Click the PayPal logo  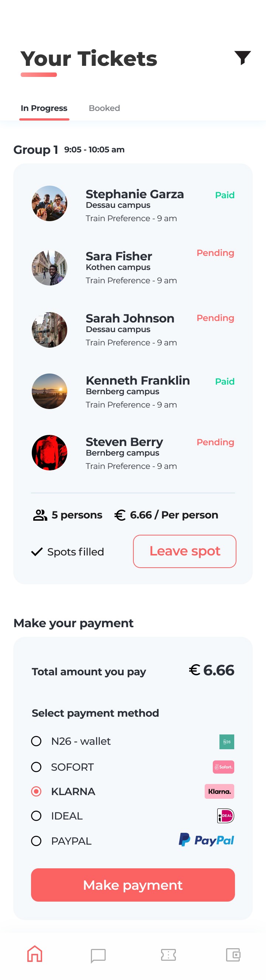[207, 840]
